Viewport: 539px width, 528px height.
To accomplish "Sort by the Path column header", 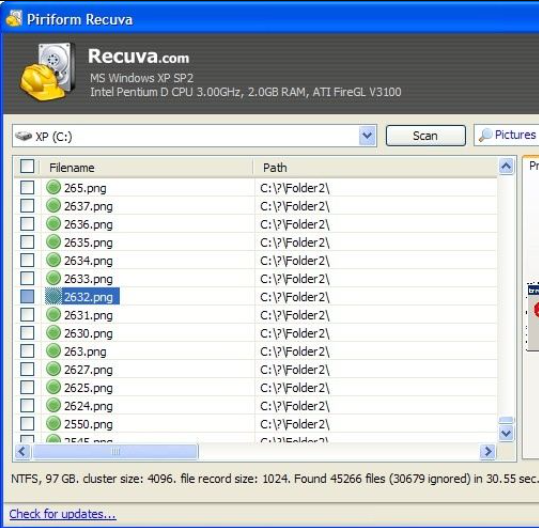I will click(376, 167).
